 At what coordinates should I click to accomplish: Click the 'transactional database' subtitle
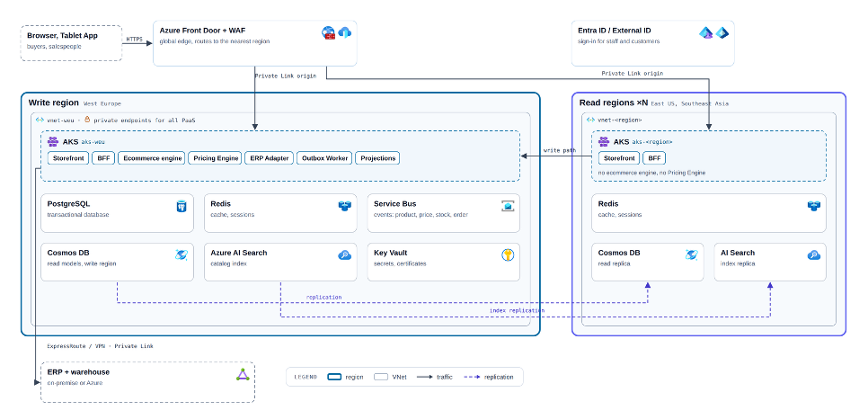click(78, 215)
